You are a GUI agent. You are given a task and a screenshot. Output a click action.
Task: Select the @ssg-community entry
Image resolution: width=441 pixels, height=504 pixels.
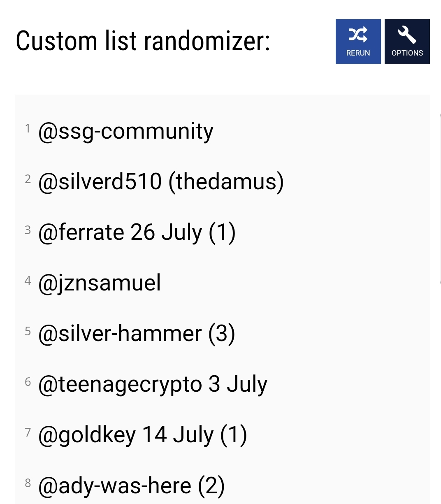pos(125,132)
